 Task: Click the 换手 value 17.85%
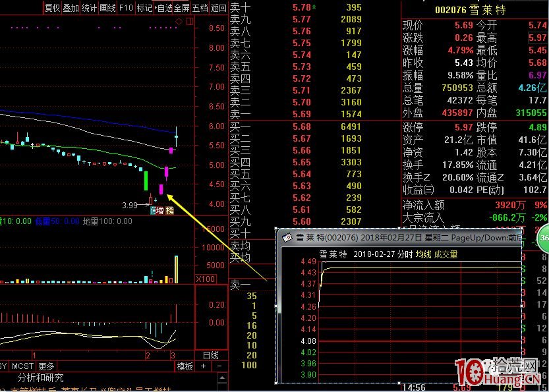pos(457,165)
